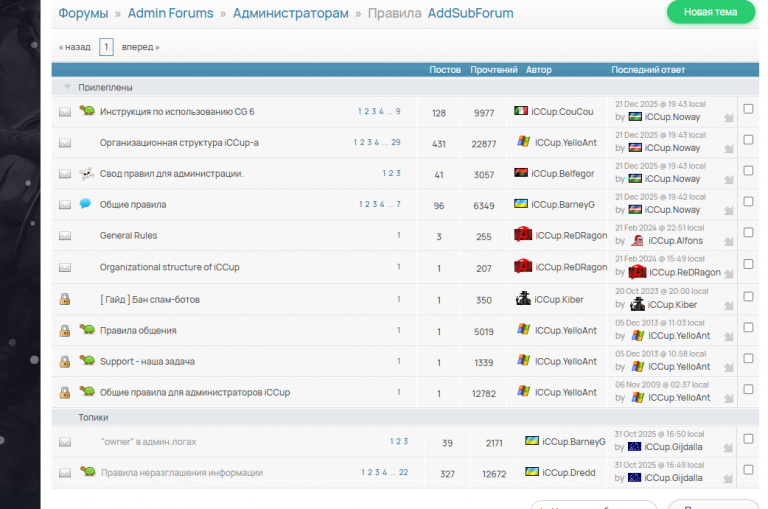Click the red avatar icon of General Rules author

[x=523, y=234]
